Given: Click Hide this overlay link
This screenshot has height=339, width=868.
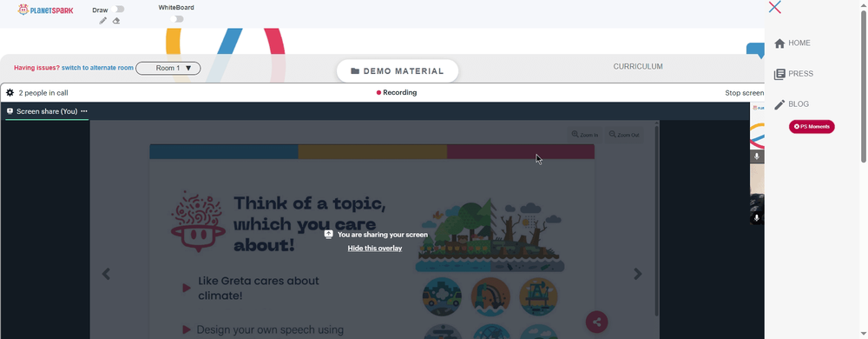Looking at the screenshot, I should point(375,248).
